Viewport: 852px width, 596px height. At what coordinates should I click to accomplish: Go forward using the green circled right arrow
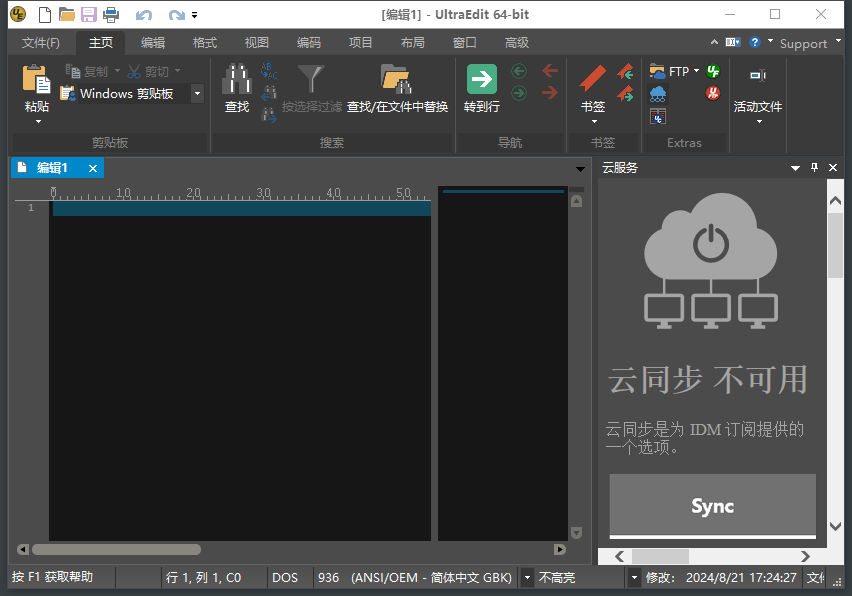(x=519, y=93)
